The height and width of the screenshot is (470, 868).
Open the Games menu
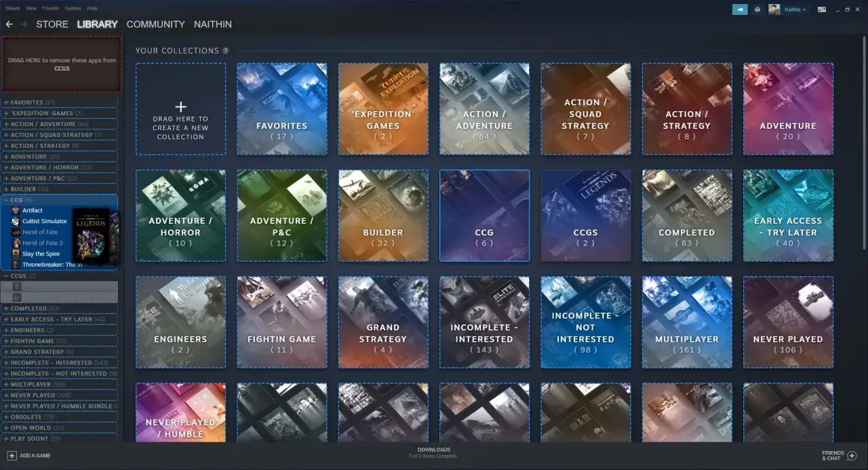click(x=73, y=8)
